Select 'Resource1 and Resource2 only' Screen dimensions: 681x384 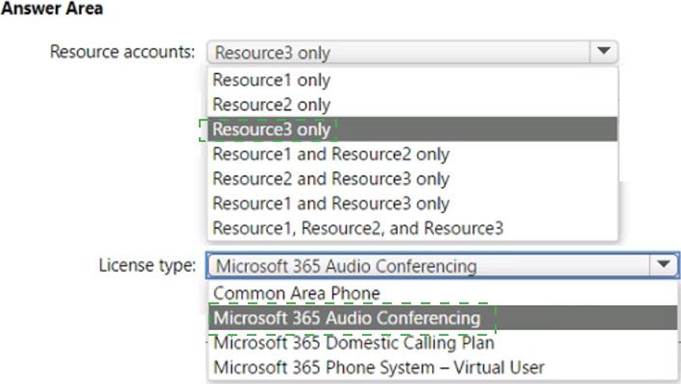coord(413,154)
